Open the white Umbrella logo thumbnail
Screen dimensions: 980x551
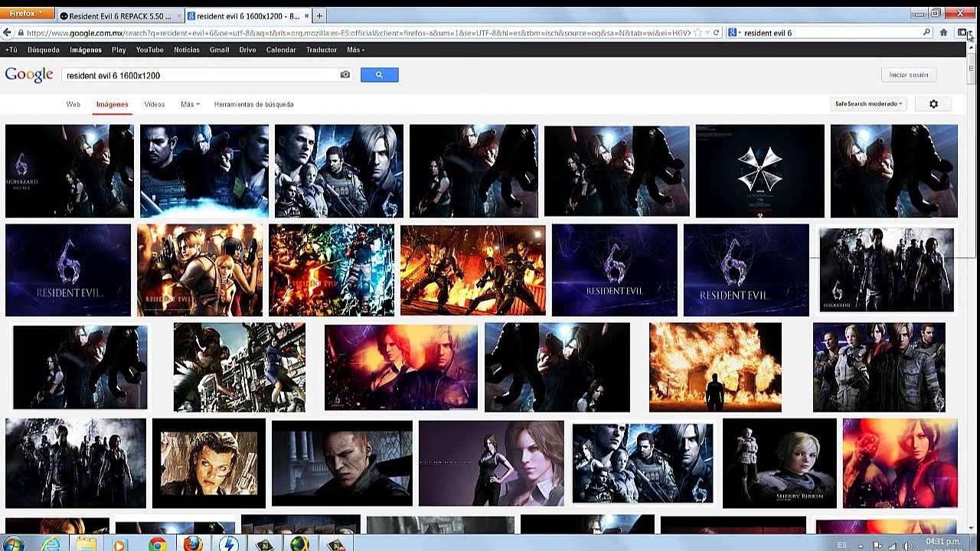tap(760, 171)
